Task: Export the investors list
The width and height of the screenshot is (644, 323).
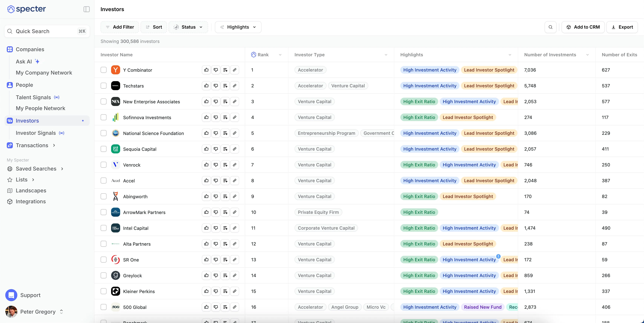Action: [622, 27]
